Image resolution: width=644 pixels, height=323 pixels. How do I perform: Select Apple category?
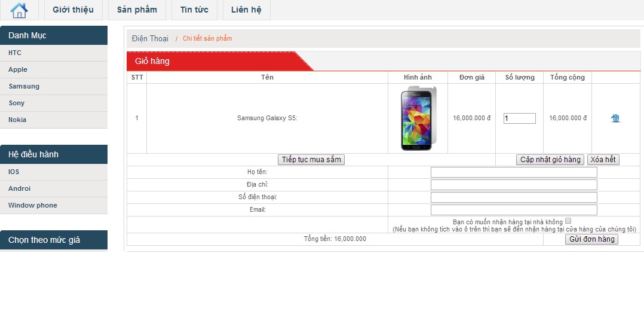54,70
